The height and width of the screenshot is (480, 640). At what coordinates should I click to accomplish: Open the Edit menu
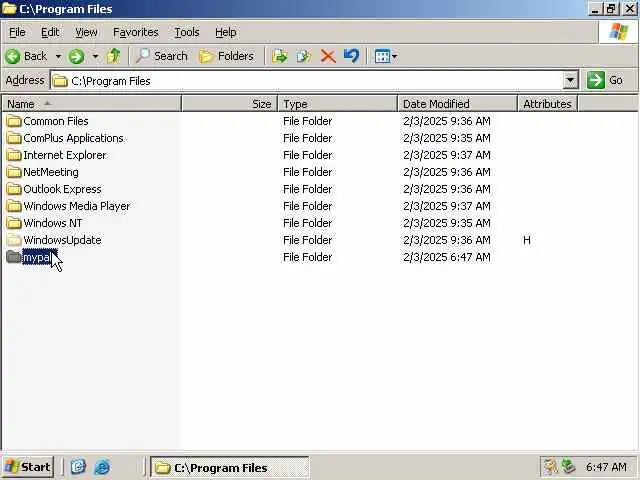click(50, 32)
